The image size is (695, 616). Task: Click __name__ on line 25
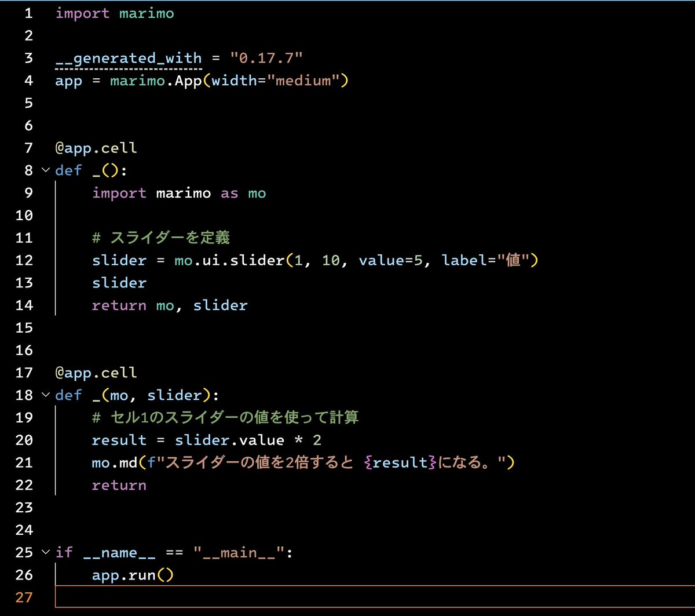pyautogui.click(x=119, y=552)
